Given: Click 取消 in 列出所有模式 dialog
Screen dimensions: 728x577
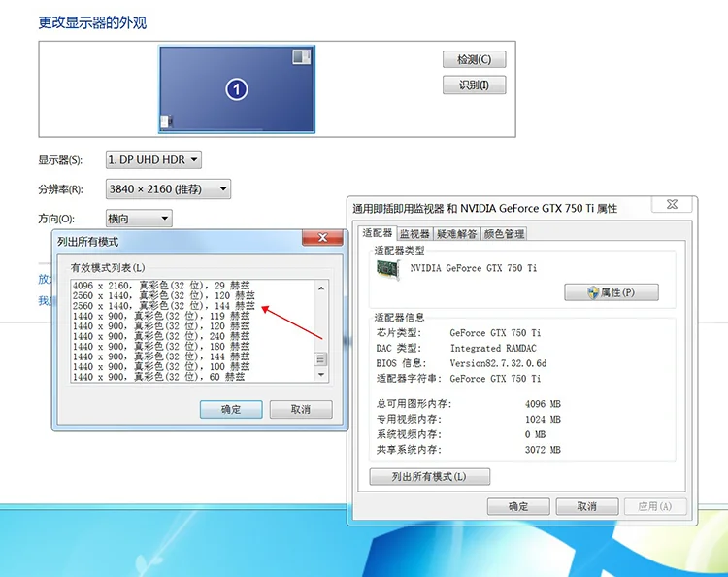Looking at the screenshot, I should [301, 409].
